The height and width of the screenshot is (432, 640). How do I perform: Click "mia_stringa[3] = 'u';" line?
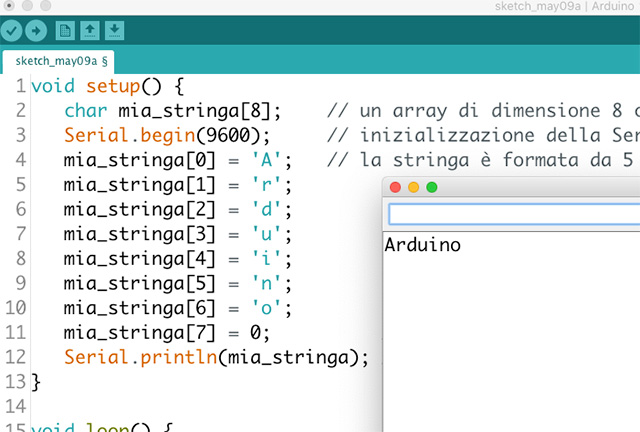[178, 234]
